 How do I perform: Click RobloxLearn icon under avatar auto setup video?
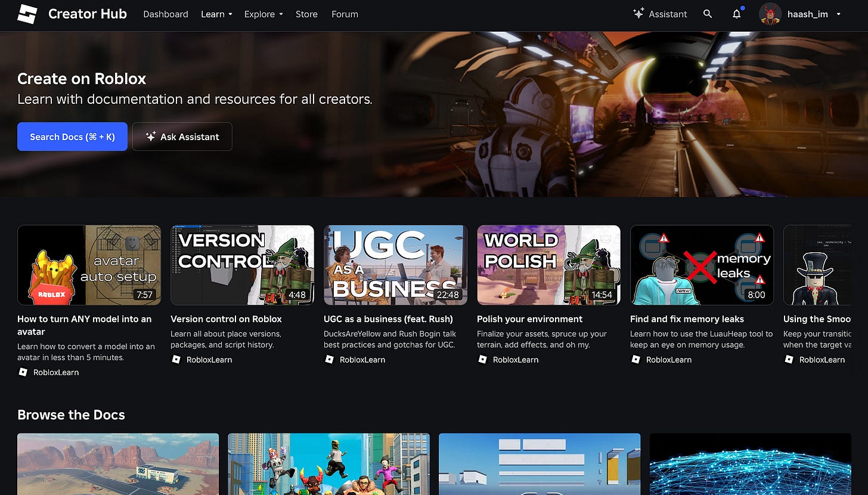click(x=23, y=372)
